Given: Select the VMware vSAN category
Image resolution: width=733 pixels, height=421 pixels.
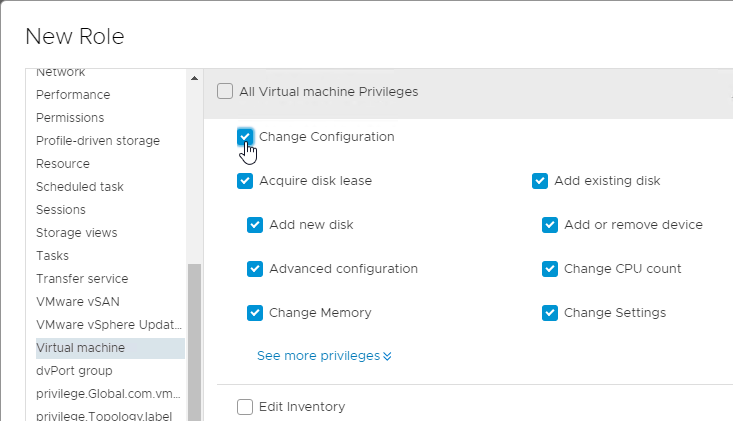Looking at the screenshot, I should 78,301.
